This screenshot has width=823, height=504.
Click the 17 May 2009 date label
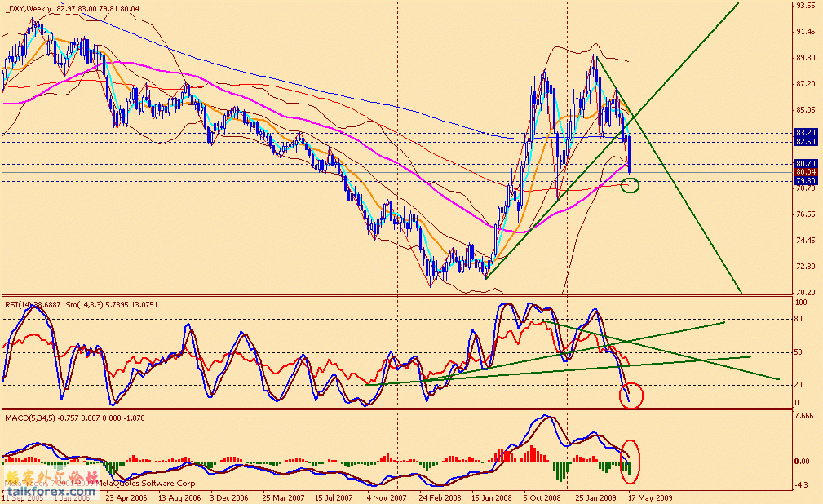[651, 497]
